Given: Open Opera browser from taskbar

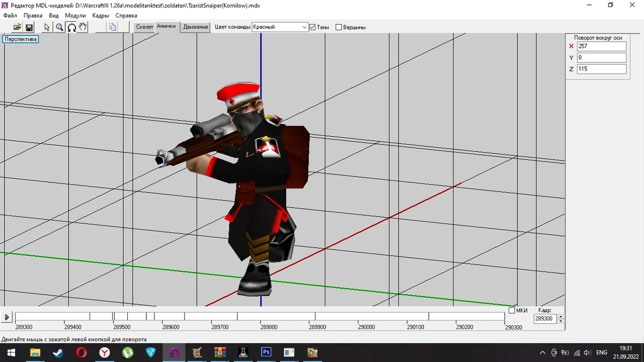Looking at the screenshot, I should (x=81, y=352).
